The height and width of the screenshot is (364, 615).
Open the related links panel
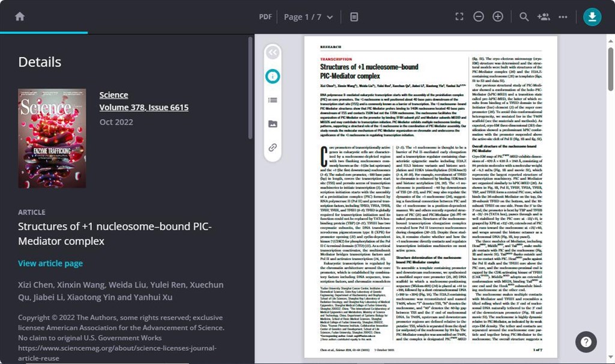click(273, 148)
